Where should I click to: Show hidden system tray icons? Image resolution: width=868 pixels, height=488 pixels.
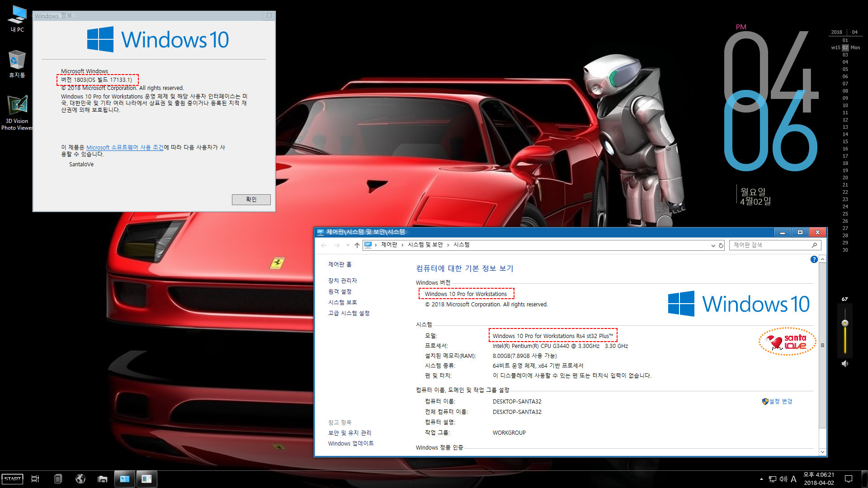(x=761, y=479)
